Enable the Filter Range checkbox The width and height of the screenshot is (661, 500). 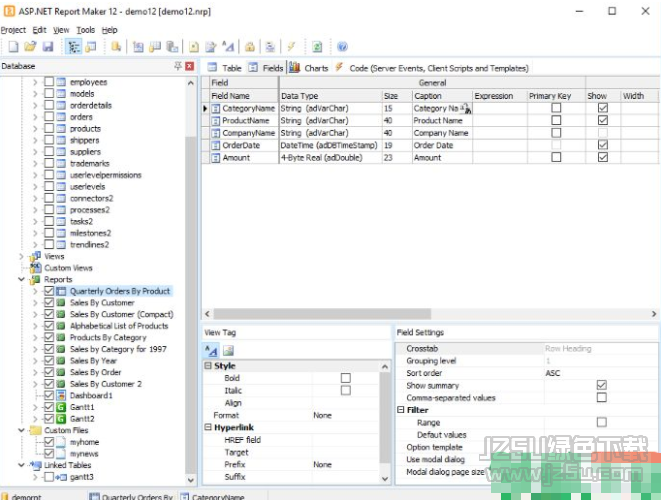602,422
